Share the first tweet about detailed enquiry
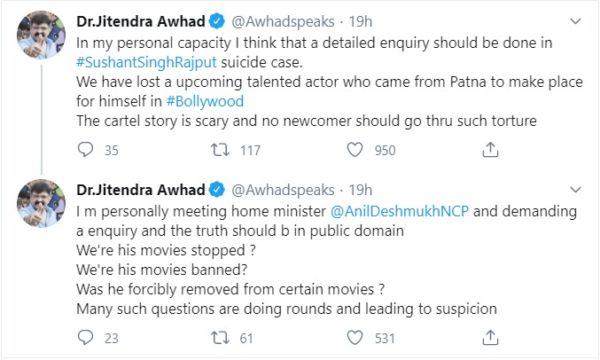This screenshot has width=600, height=360. tap(490, 150)
